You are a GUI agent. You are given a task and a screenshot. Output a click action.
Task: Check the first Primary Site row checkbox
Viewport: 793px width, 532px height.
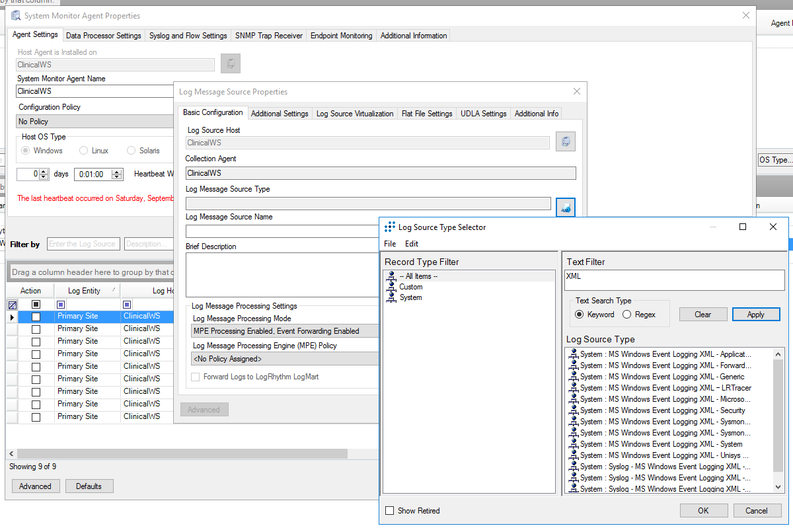point(36,317)
